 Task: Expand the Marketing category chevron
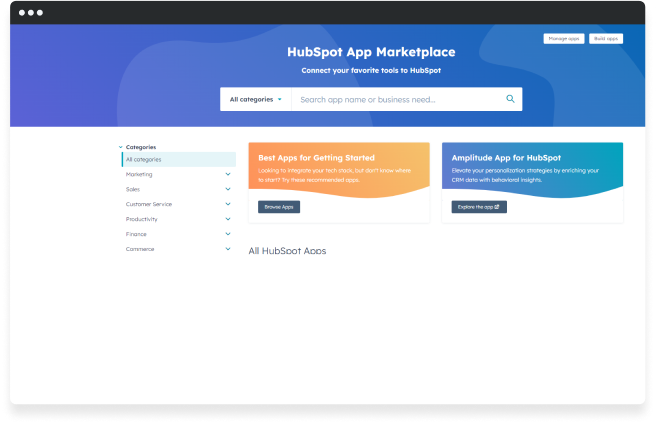(x=228, y=174)
